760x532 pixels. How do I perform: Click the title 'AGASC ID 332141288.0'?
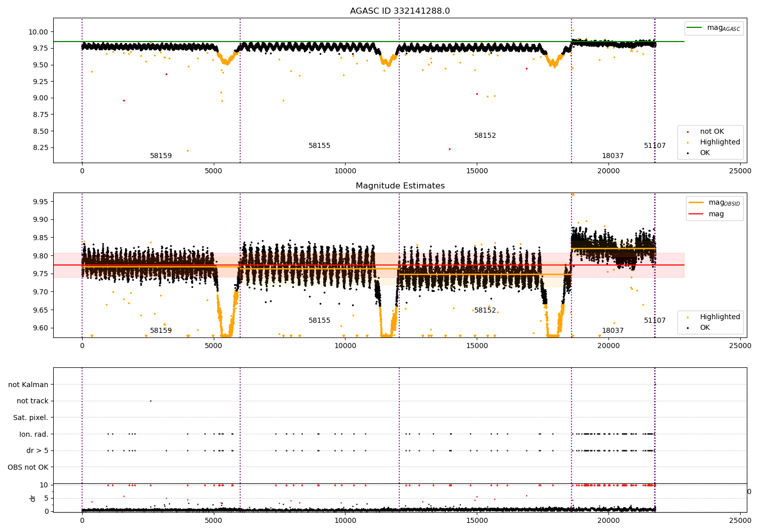(x=400, y=11)
